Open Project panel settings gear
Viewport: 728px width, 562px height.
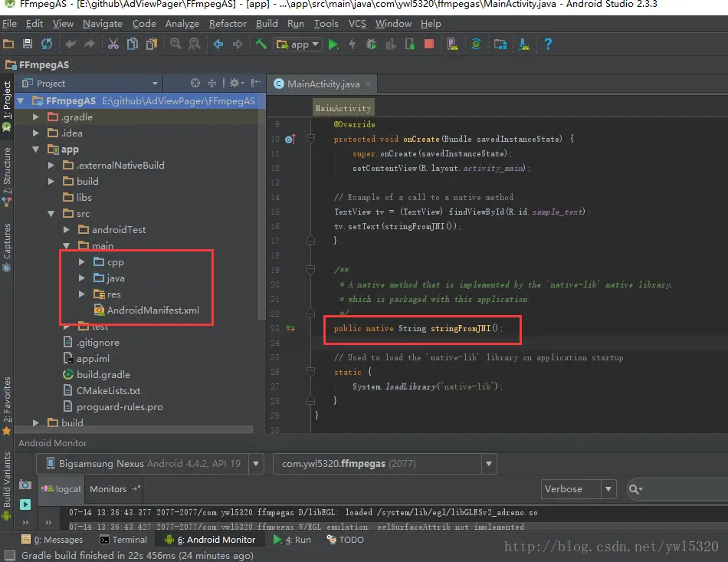coord(236,83)
